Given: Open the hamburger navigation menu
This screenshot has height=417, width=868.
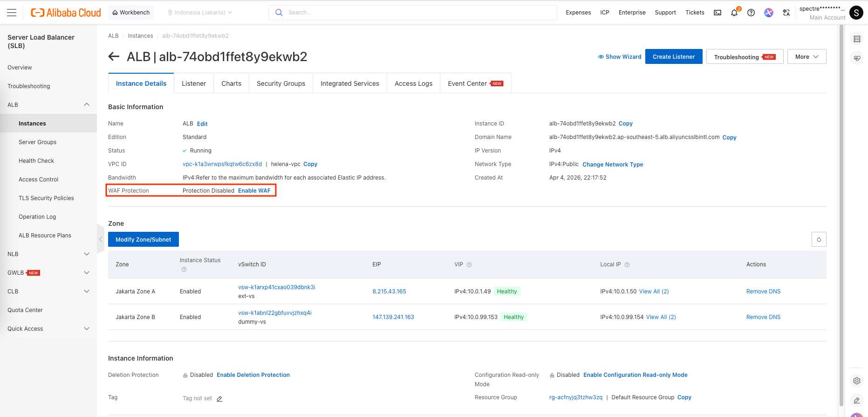Looking at the screenshot, I should coord(12,13).
